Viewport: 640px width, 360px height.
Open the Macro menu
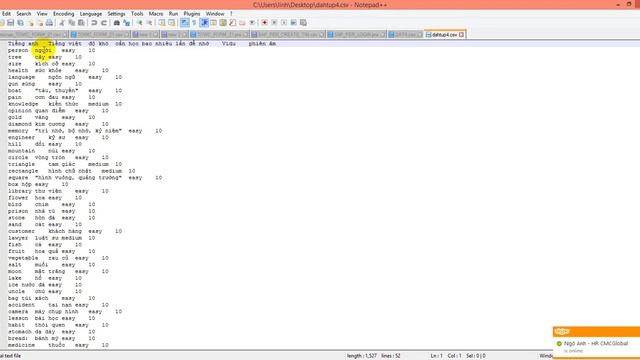[156, 13]
